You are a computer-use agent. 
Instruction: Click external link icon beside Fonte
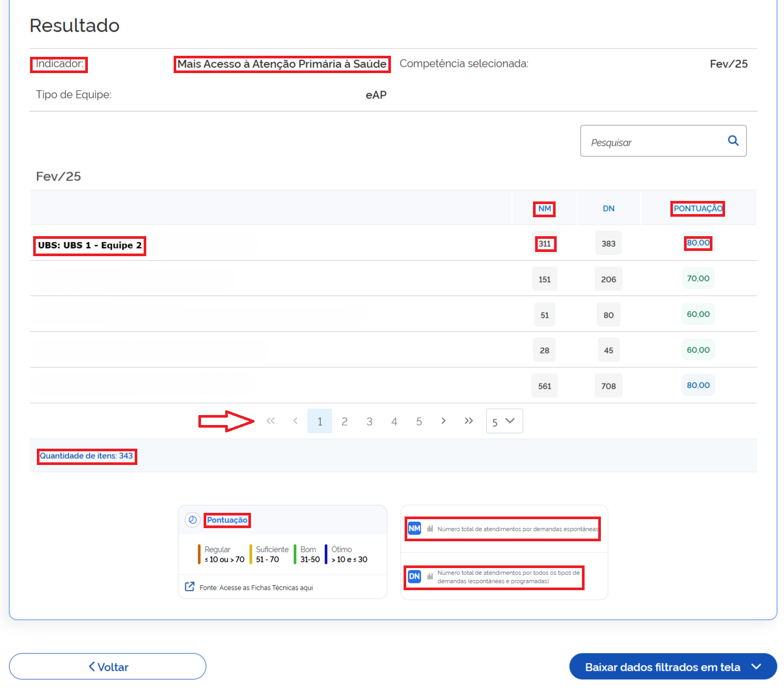189,586
